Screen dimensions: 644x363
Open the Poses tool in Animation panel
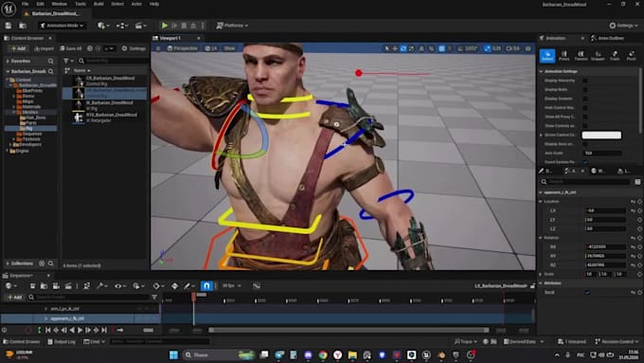click(x=563, y=56)
